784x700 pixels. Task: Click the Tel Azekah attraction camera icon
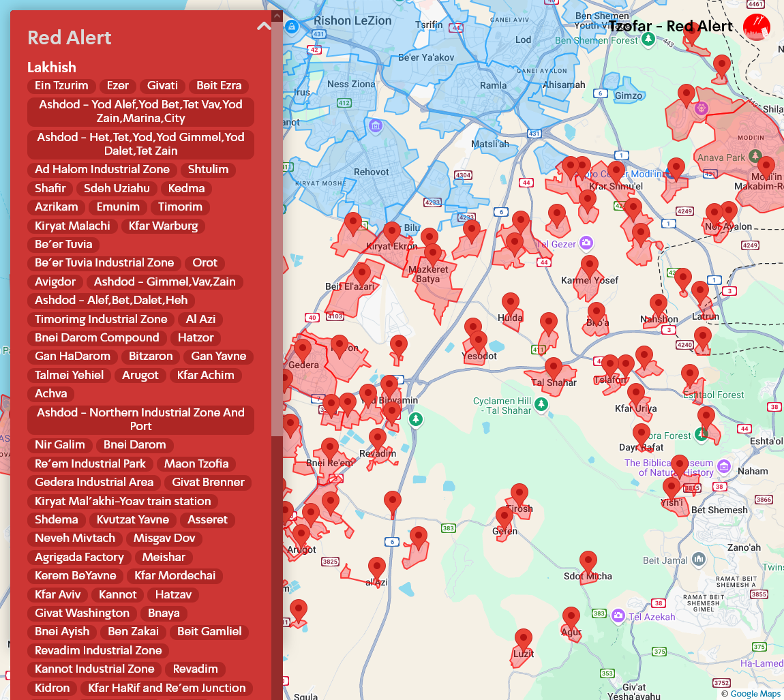pyautogui.click(x=618, y=615)
